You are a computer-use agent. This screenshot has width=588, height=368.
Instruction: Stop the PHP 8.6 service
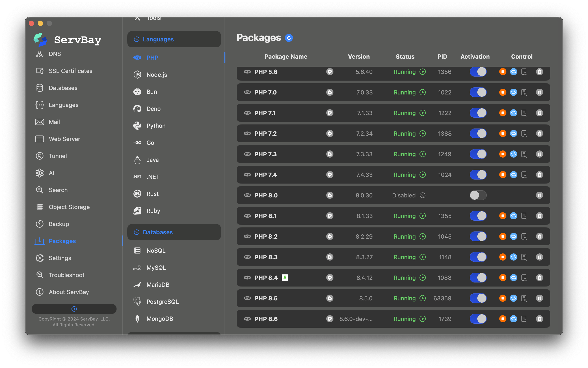coord(502,319)
